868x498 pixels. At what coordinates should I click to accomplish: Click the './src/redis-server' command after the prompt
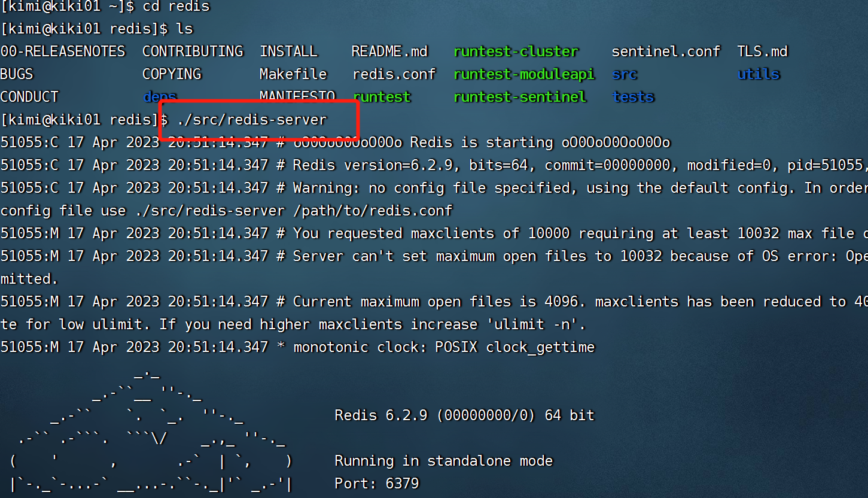click(x=252, y=120)
